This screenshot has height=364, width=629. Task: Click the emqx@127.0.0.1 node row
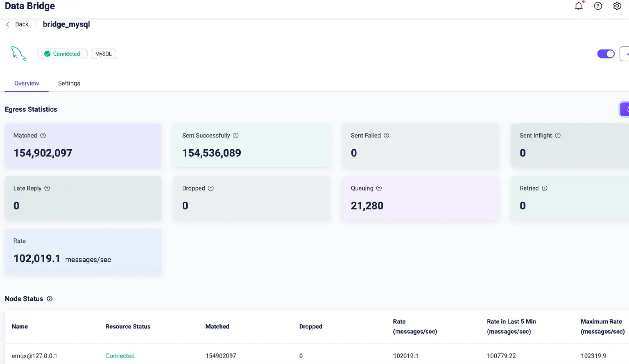pyautogui.click(x=34, y=356)
